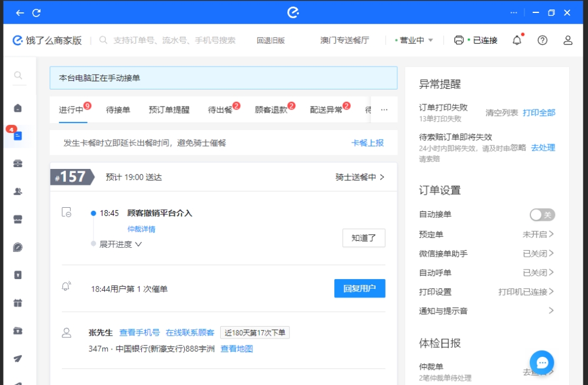Open the help question mark icon
Screen dimensions: 588x385
point(543,40)
